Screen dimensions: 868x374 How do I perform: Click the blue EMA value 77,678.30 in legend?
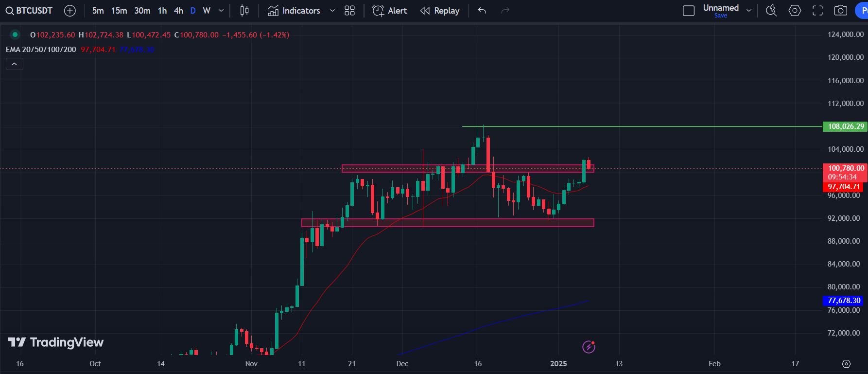point(137,50)
